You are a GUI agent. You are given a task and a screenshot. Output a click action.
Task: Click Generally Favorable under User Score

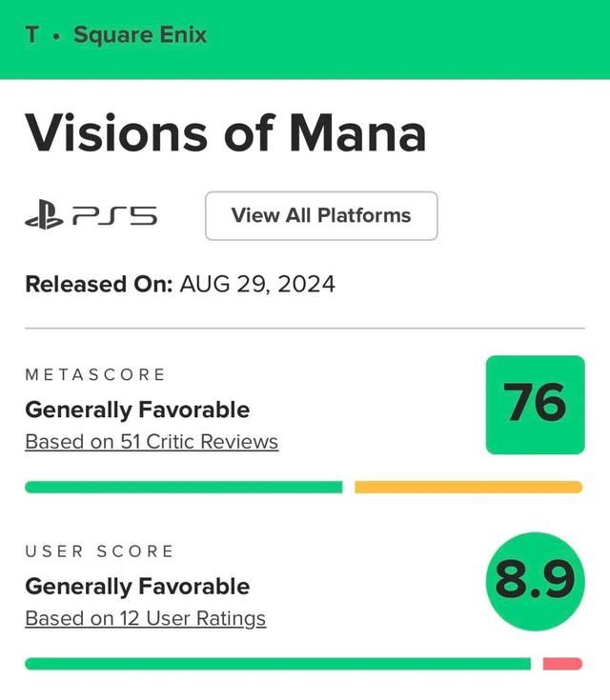click(x=137, y=587)
